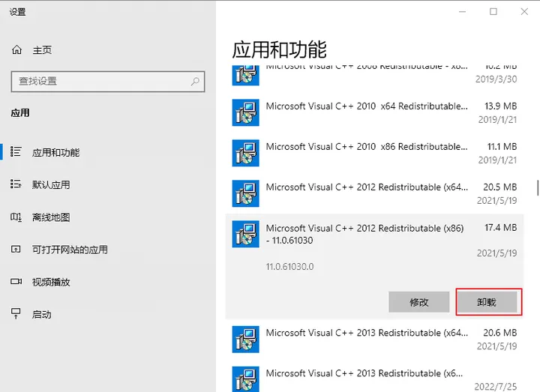
Task: Click the 设置 window title
Action: click(x=17, y=12)
